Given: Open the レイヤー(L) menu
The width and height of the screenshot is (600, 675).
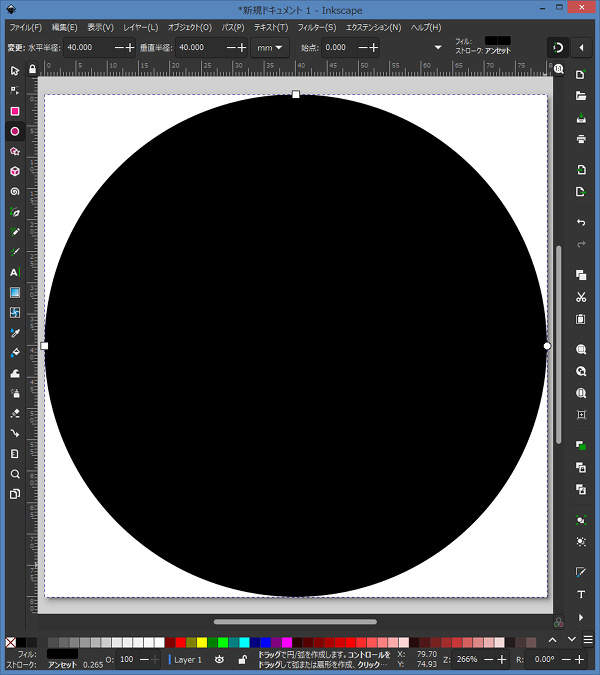Looking at the screenshot, I should [x=141, y=27].
